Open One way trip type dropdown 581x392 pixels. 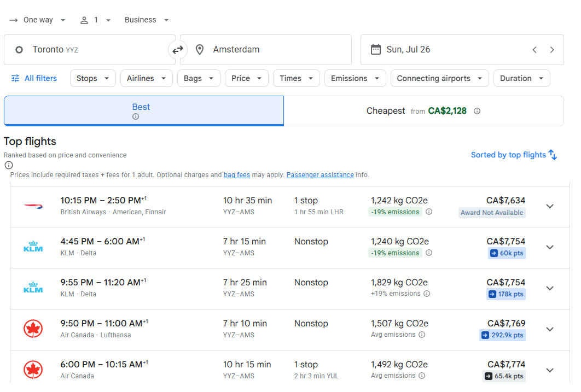tap(37, 20)
